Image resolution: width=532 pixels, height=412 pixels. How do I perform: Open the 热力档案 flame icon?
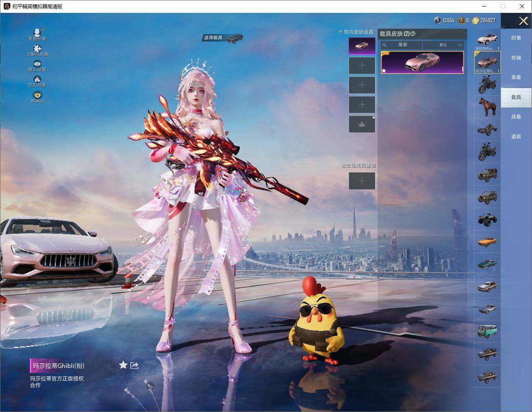37,81
